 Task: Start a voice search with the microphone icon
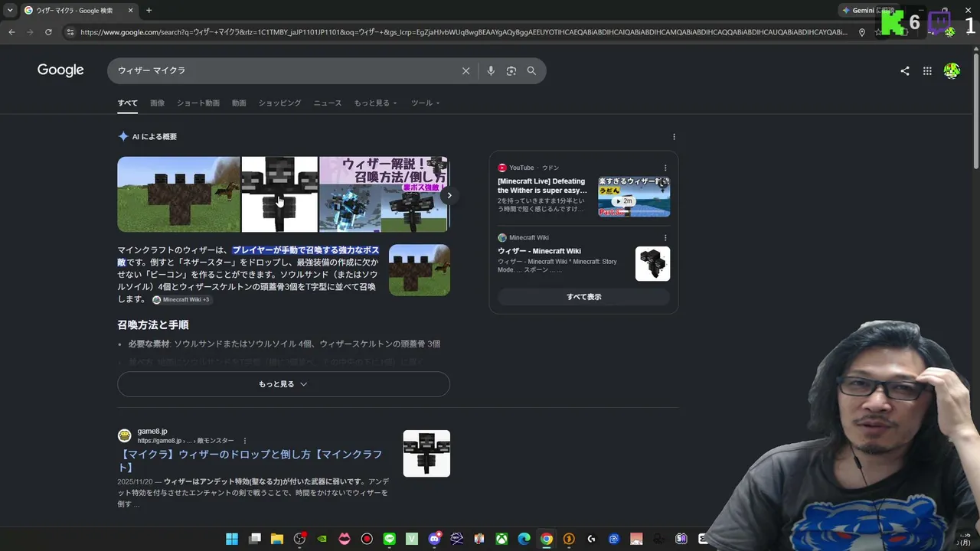491,70
